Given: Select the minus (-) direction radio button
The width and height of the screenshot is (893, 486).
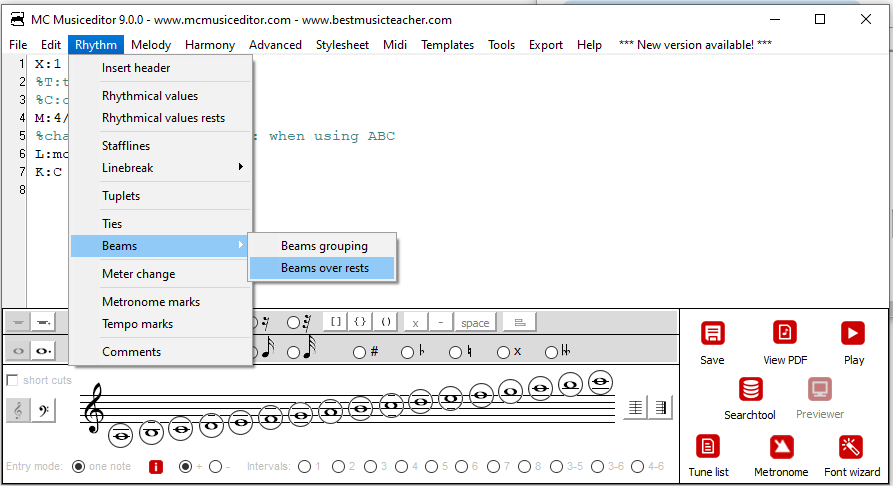Looking at the screenshot, I should coord(215,467).
